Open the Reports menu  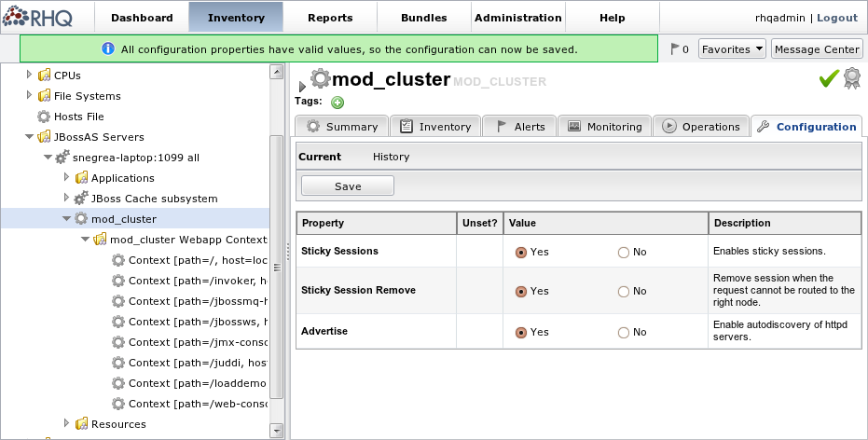coord(330,18)
